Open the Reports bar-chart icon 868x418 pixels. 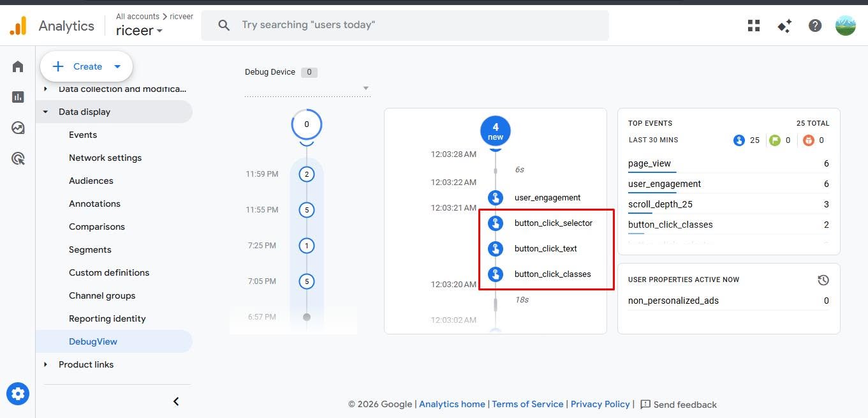(x=18, y=97)
